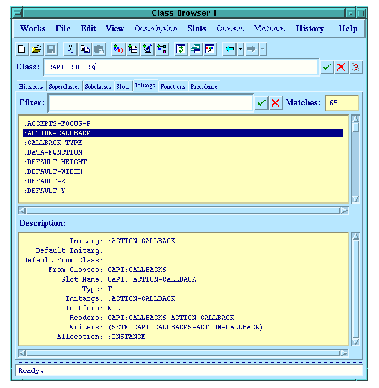Click the Cut scissors toolbar icon
Viewport: 379px width, 388px height.
click(x=70, y=49)
